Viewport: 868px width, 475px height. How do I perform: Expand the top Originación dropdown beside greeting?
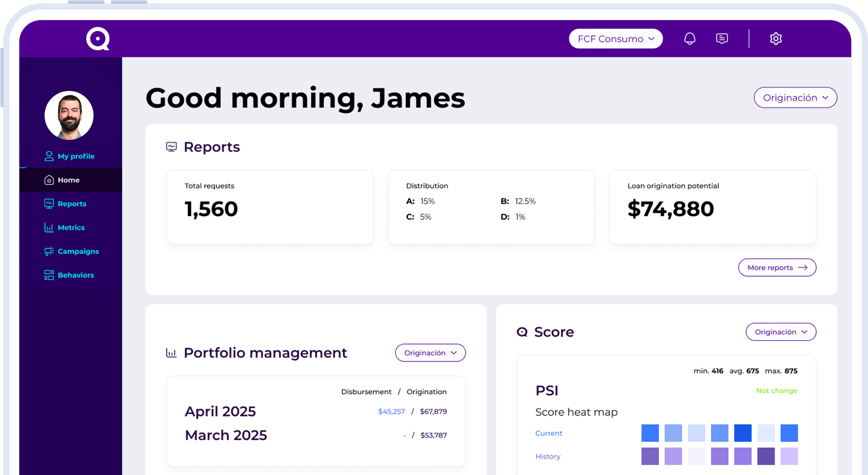point(795,97)
